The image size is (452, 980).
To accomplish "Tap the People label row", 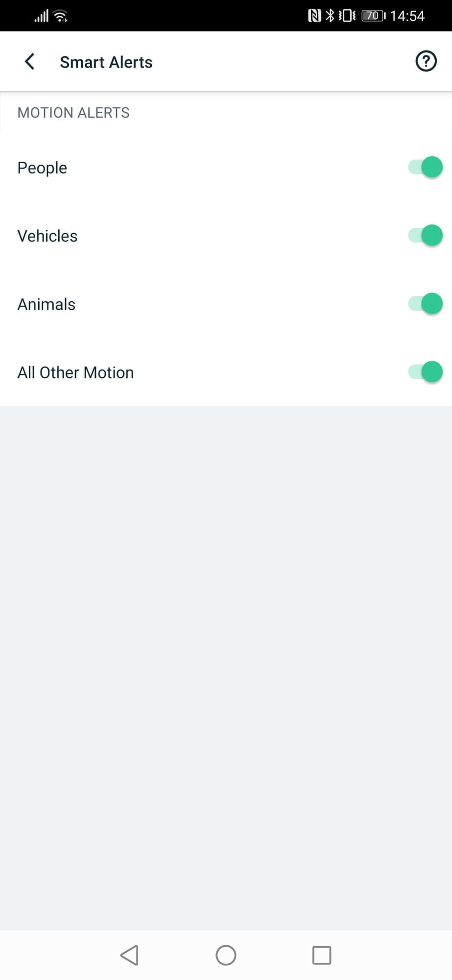I will click(x=43, y=168).
